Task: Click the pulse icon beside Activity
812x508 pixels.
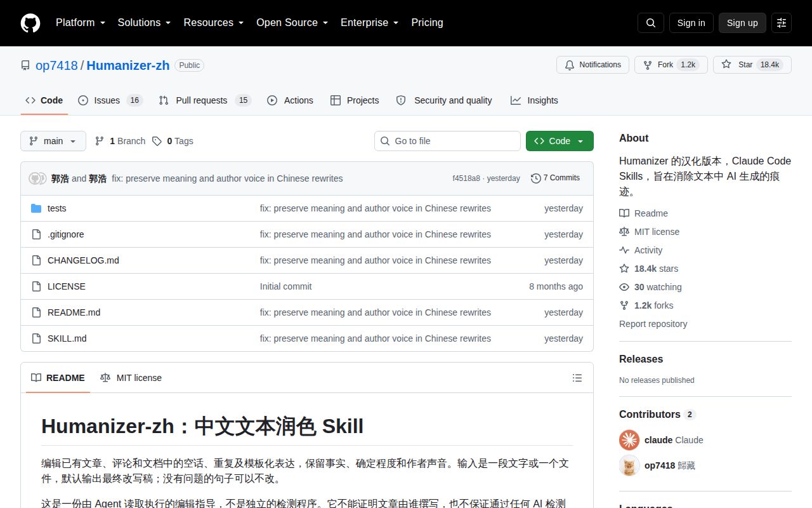Action: 624,250
